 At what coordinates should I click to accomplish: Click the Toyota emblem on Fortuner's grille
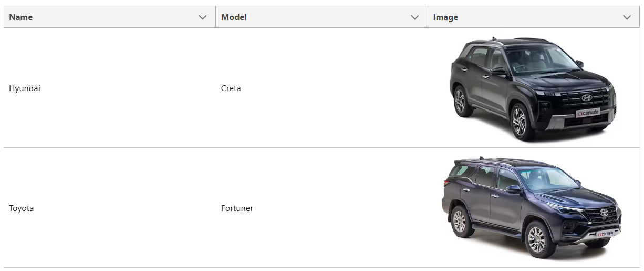[x=604, y=214]
